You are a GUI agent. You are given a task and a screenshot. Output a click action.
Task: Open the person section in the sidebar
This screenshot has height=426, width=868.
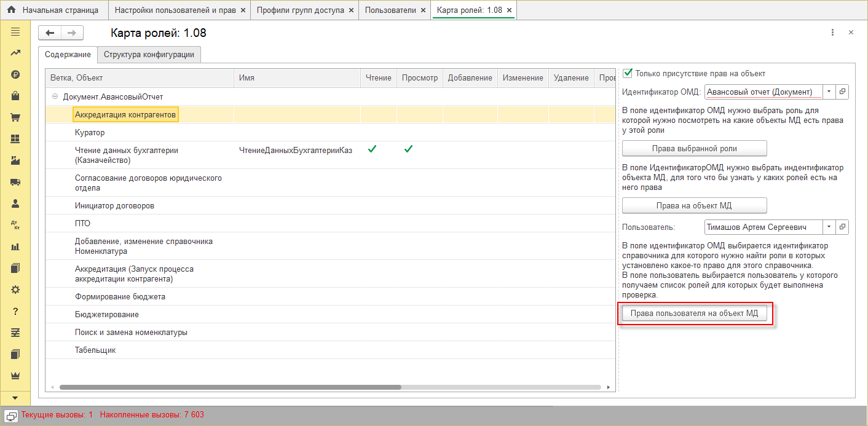click(15, 203)
